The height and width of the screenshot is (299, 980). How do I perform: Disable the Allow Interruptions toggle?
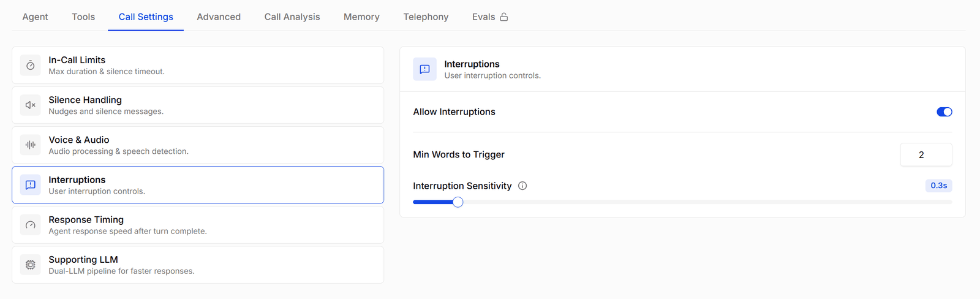click(944, 112)
